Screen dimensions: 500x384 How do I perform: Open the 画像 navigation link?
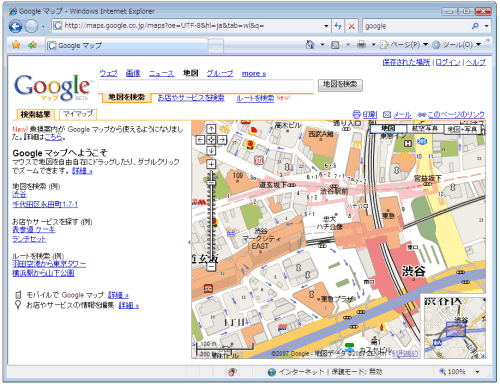pyautogui.click(x=133, y=73)
